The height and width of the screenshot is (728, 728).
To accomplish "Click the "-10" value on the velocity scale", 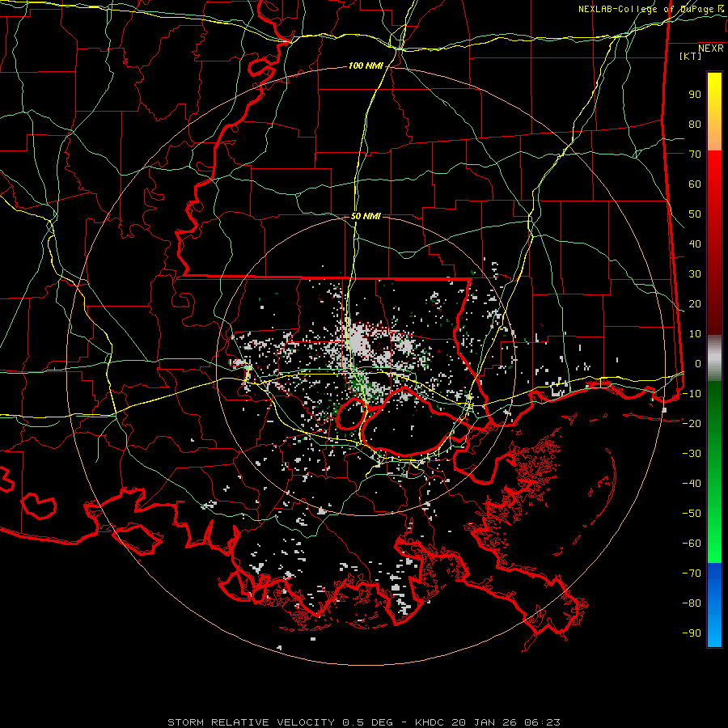I will coord(692,394).
